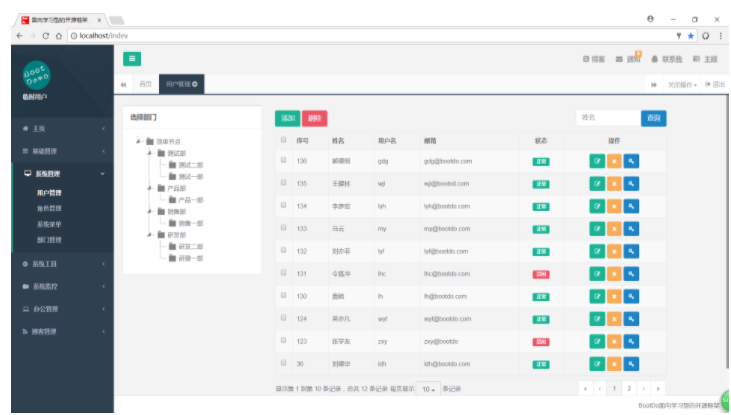The image size is (731, 415).
Task: Open the 关闭操作 dropdown
Action: (682, 85)
